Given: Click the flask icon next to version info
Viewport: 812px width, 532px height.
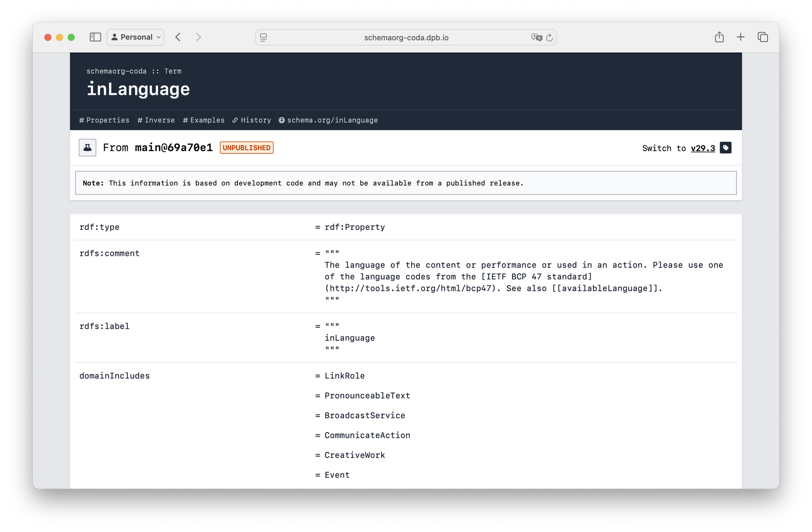Looking at the screenshot, I should click(87, 147).
